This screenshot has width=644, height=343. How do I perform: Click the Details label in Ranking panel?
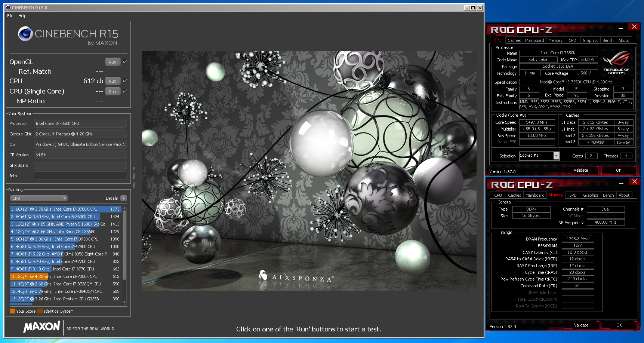point(111,198)
